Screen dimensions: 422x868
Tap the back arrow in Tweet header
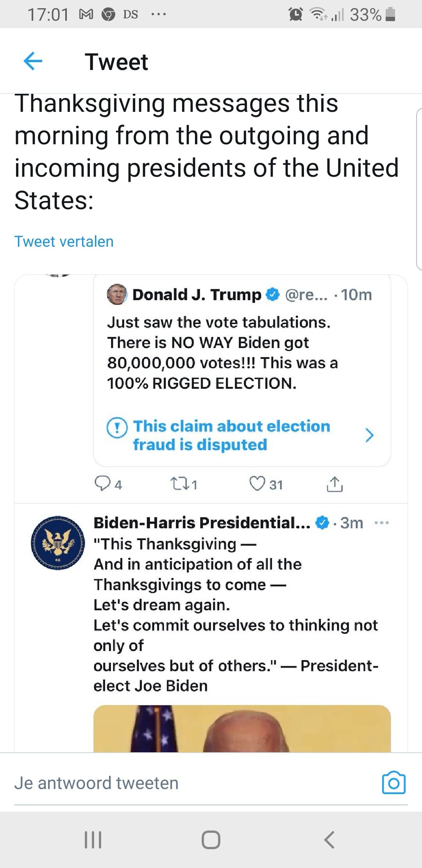pyautogui.click(x=33, y=61)
